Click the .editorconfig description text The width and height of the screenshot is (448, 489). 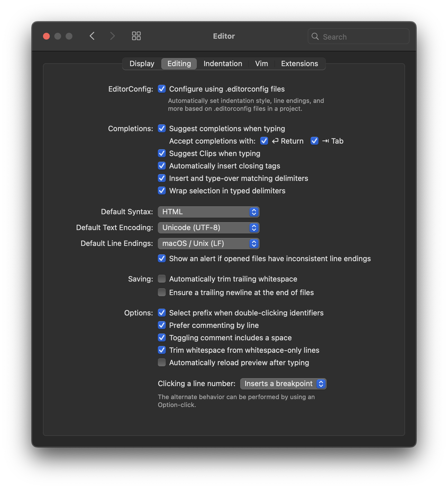(246, 105)
